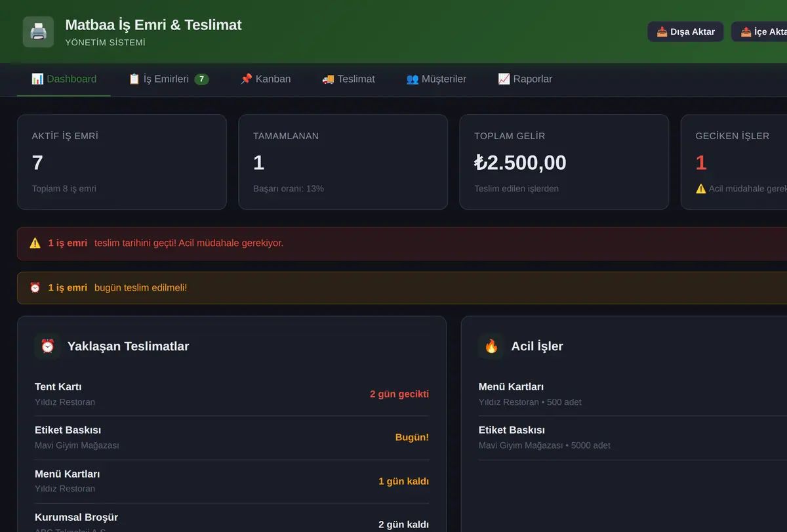787x532 pixels.
Task: Go to the Teslimat tab
Action: click(348, 79)
